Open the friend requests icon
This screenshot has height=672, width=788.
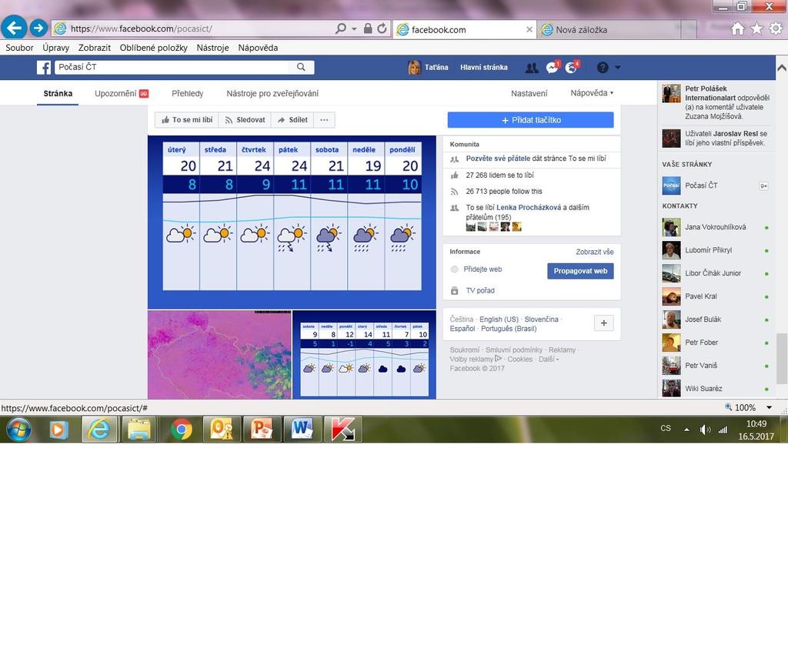point(532,67)
